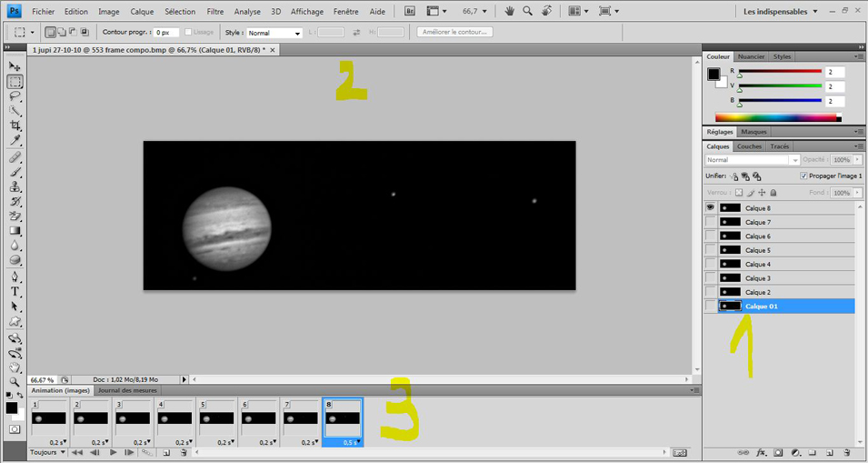Viewport: 868px width, 463px height.
Task: Select the Type tool
Action: tap(15, 291)
